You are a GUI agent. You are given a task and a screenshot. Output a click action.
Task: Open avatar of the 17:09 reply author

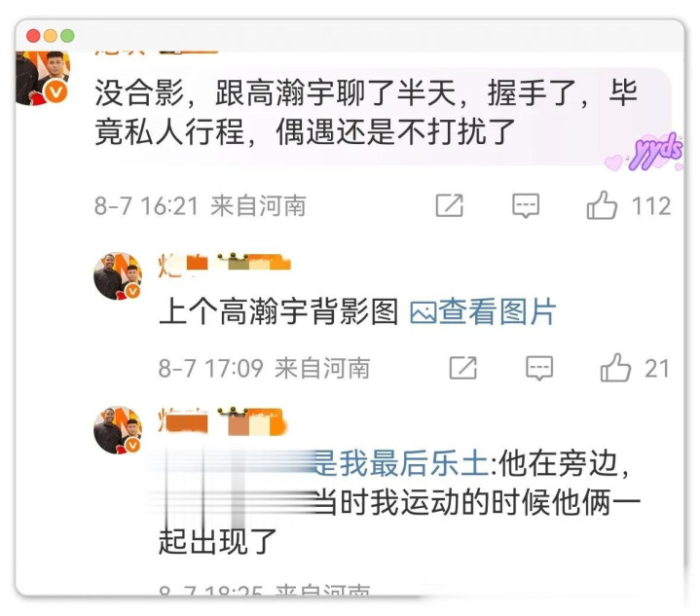[118, 275]
